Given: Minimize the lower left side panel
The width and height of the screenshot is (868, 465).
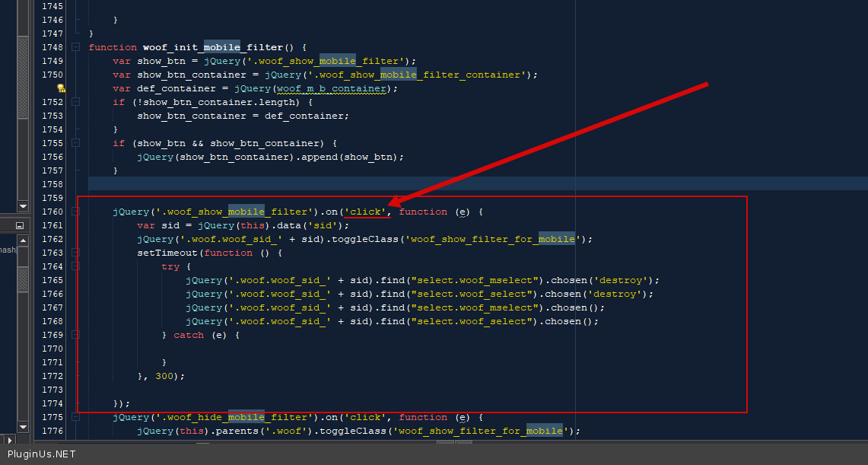Looking at the screenshot, I should (21, 226).
